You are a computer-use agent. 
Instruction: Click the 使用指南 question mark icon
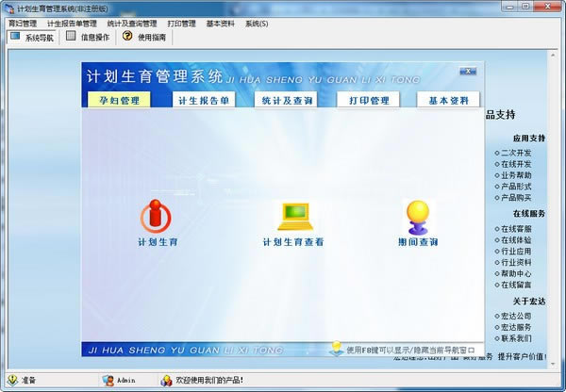coord(127,36)
